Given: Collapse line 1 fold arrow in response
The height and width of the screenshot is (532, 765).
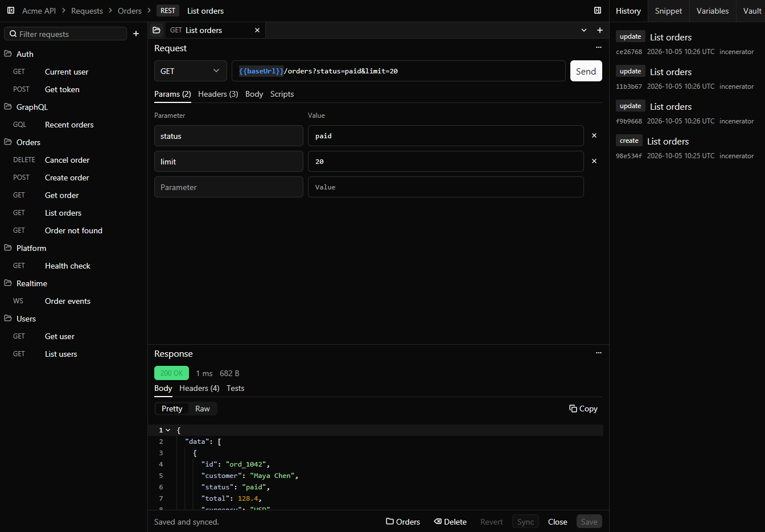Looking at the screenshot, I should pos(168,430).
